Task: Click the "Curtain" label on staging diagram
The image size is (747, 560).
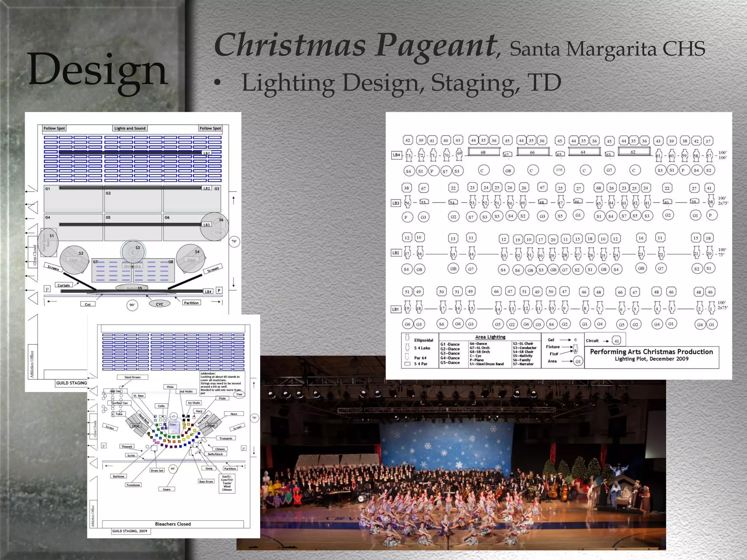Action: click(x=63, y=285)
